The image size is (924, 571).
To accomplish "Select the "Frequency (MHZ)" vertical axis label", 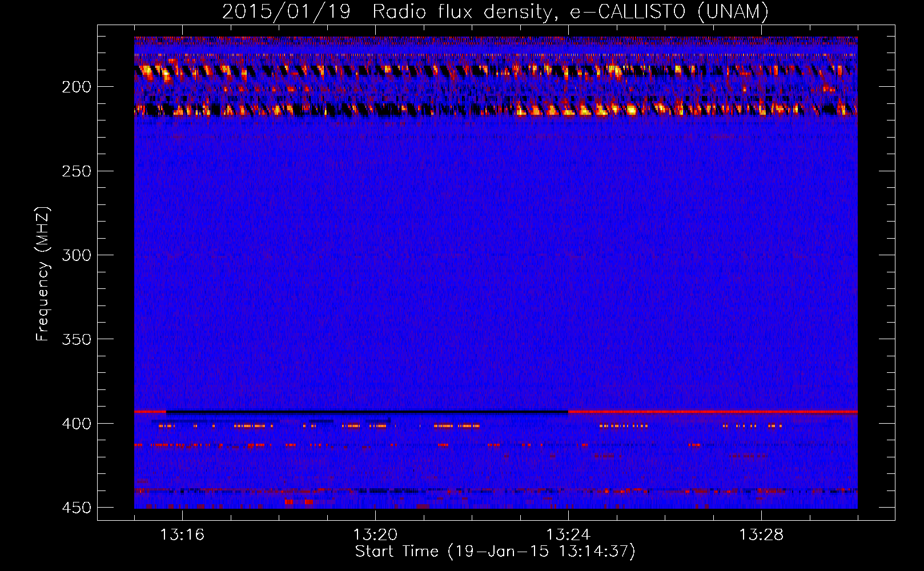I will [x=43, y=274].
